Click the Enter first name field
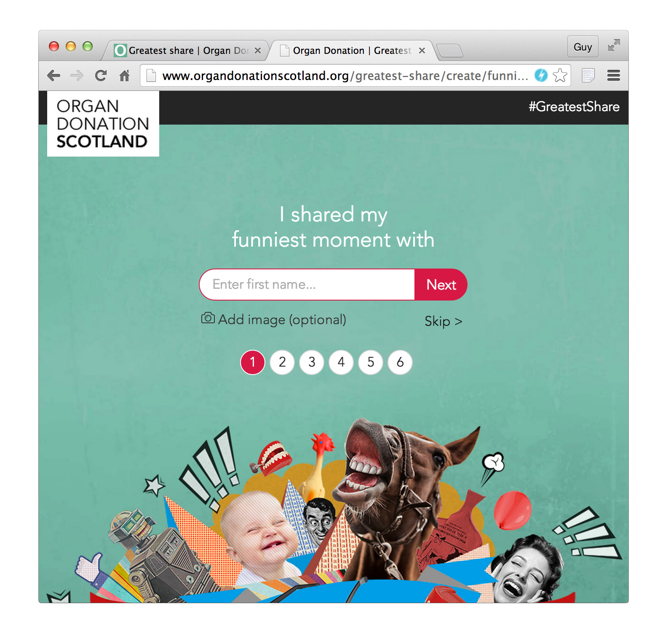 (x=307, y=285)
